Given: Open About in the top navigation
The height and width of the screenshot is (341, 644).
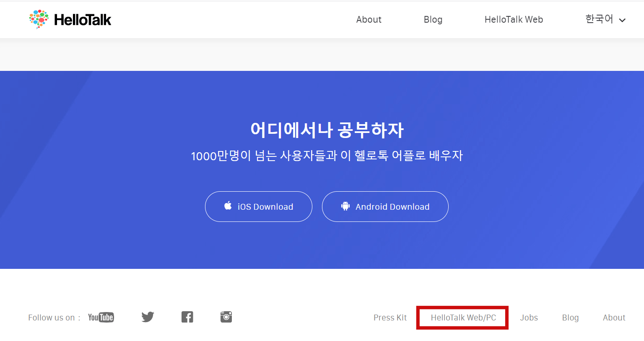Looking at the screenshot, I should [x=369, y=20].
